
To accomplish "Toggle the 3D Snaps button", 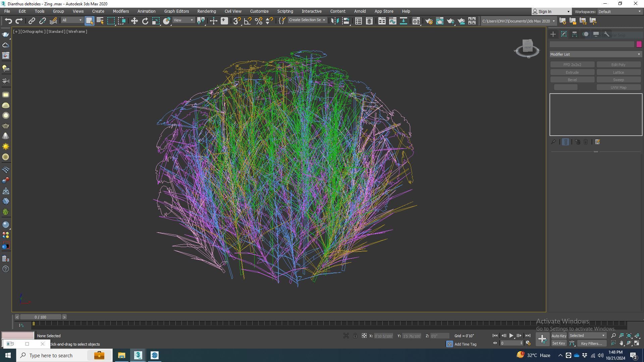I will [237, 21].
